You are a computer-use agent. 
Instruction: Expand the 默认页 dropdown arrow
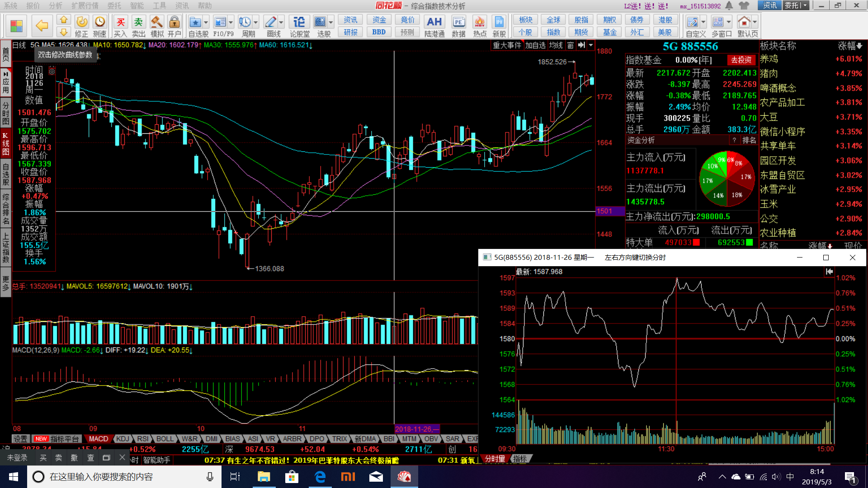pyautogui.click(x=755, y=22)
